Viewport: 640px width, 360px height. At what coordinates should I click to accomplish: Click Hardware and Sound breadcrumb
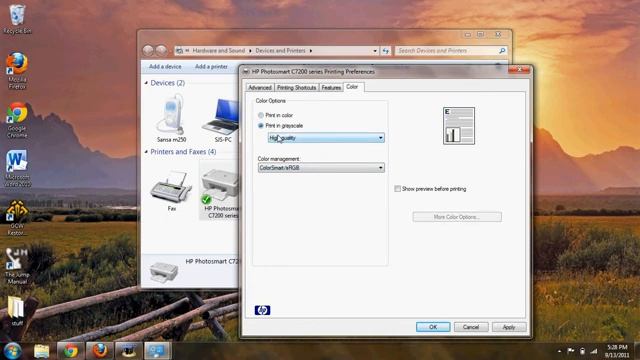coord(219,51)
